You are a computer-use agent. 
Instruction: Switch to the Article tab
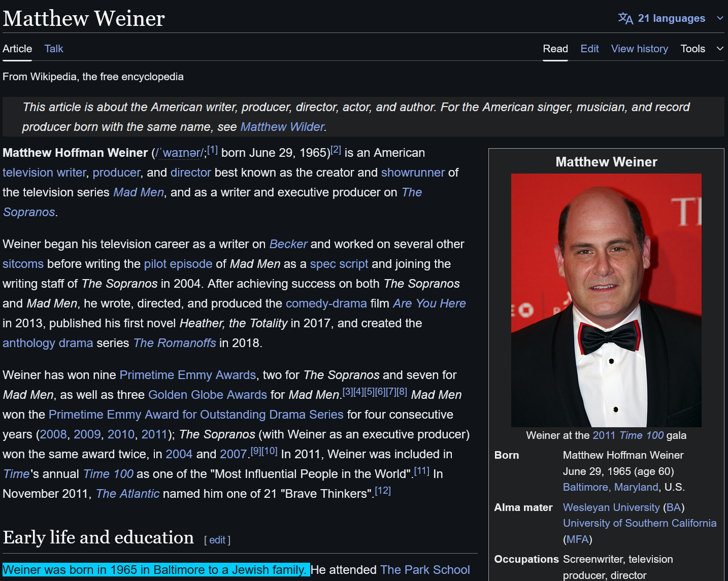(x=17, y=49)
